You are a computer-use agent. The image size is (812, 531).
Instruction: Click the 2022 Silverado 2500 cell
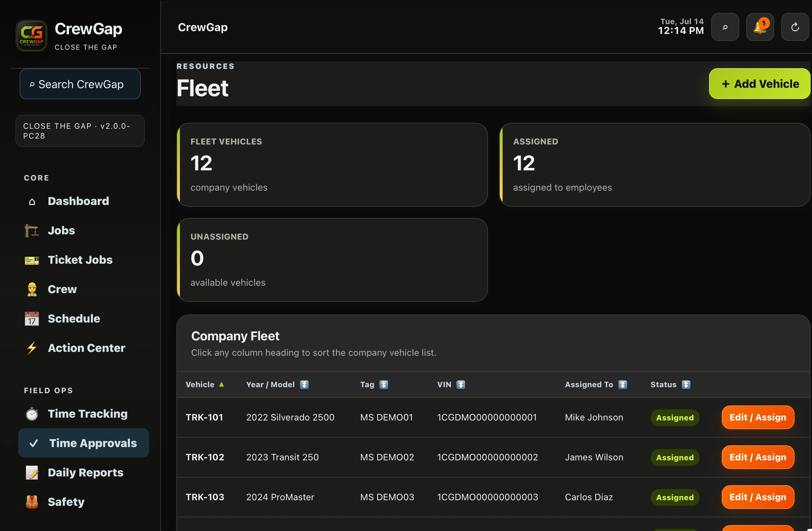(x=290, y=418)
